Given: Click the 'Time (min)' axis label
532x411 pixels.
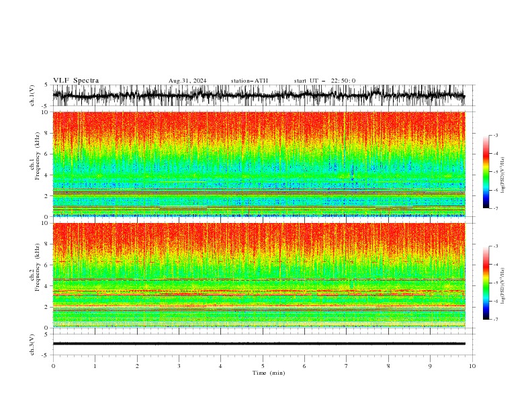Looking at the screenshot, I should tap(269, 373).
